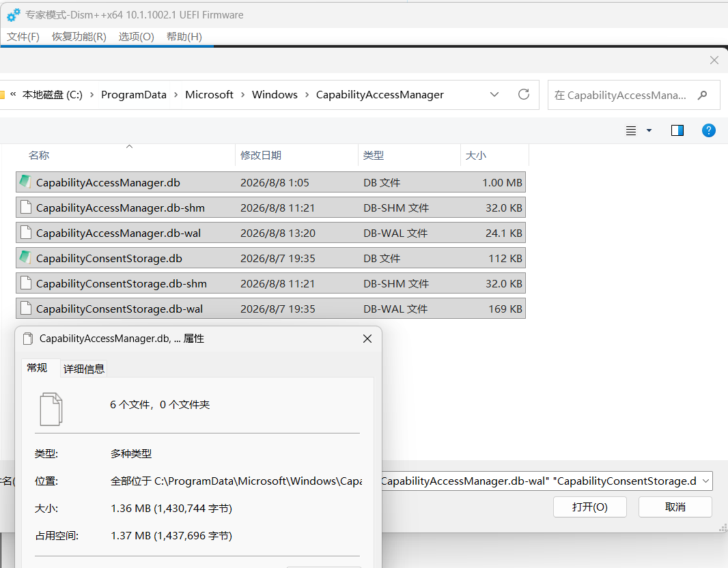Close the 属性 properties dialog
The image size is (728, 568).
(367, 339)
